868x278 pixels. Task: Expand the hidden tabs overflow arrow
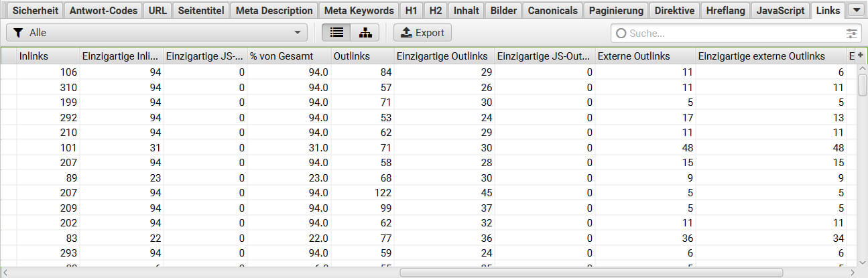click(855, 10)
